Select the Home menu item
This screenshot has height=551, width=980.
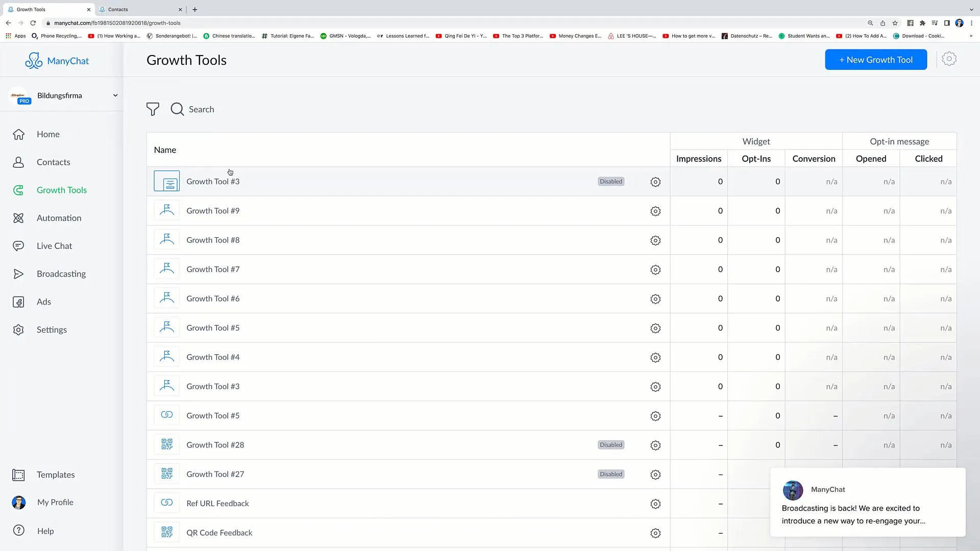click(x=48, y=133)
